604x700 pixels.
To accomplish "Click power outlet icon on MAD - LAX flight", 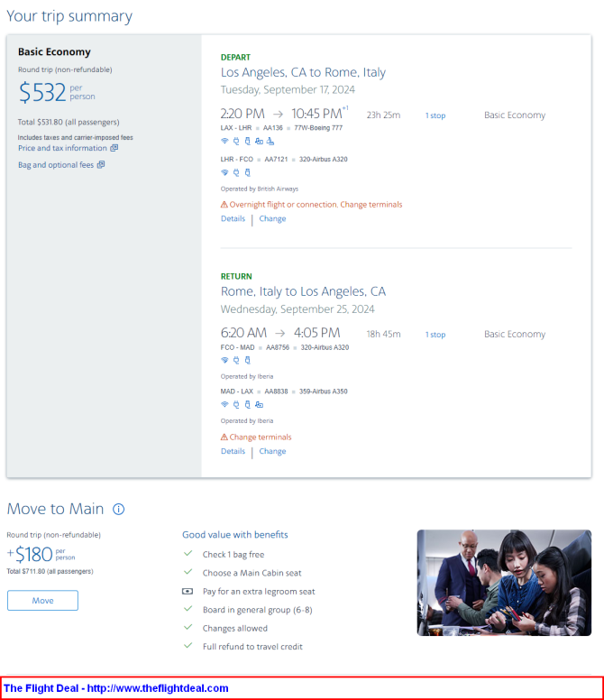I will coord(236,404).
